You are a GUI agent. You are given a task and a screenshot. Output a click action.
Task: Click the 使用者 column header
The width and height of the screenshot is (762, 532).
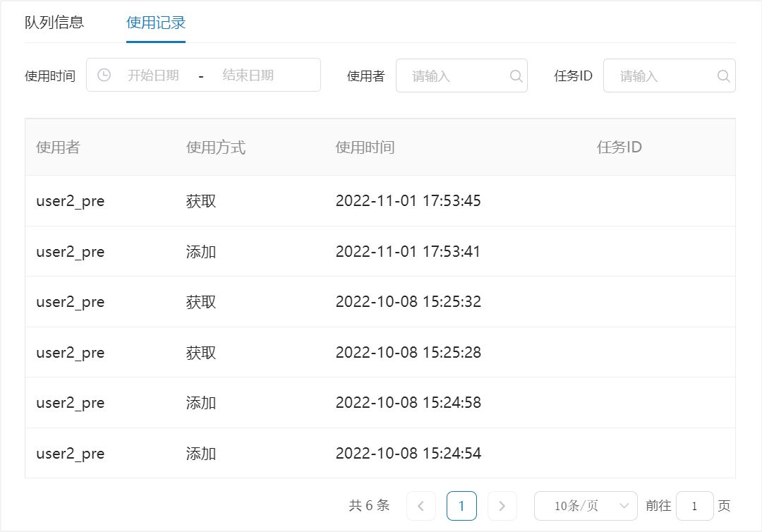(x=58, y=147)
